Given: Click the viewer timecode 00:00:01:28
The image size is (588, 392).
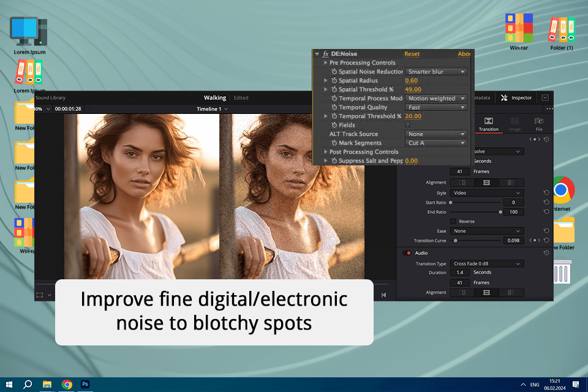Looking at the screenshot, I should click(68, 109).
